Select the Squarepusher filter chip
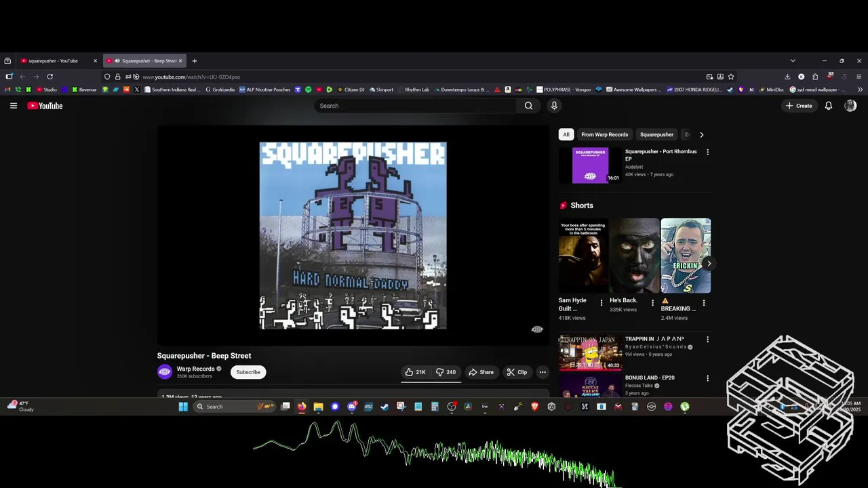The image size is (868, 488). point(656,135)
